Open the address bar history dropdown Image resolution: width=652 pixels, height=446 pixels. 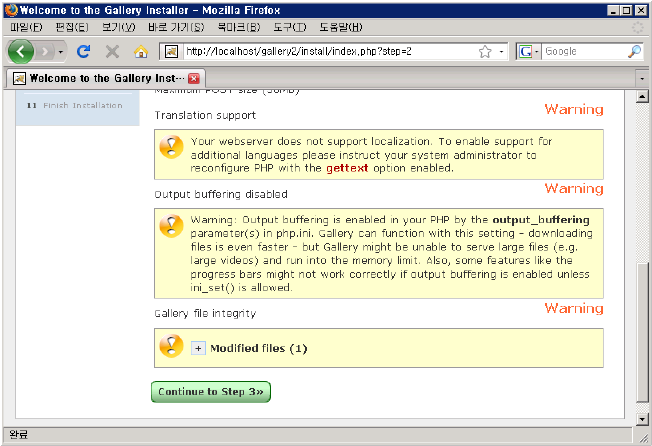coord(501,52)
